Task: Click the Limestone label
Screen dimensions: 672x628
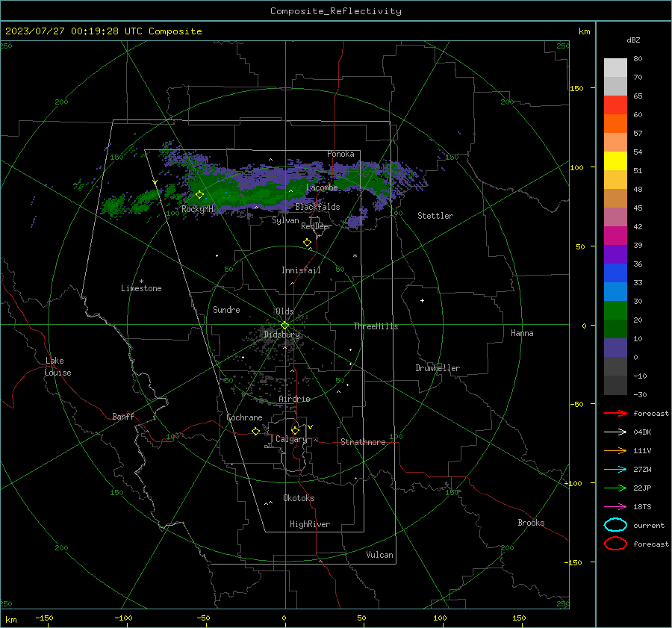Action: click(141, 288)
